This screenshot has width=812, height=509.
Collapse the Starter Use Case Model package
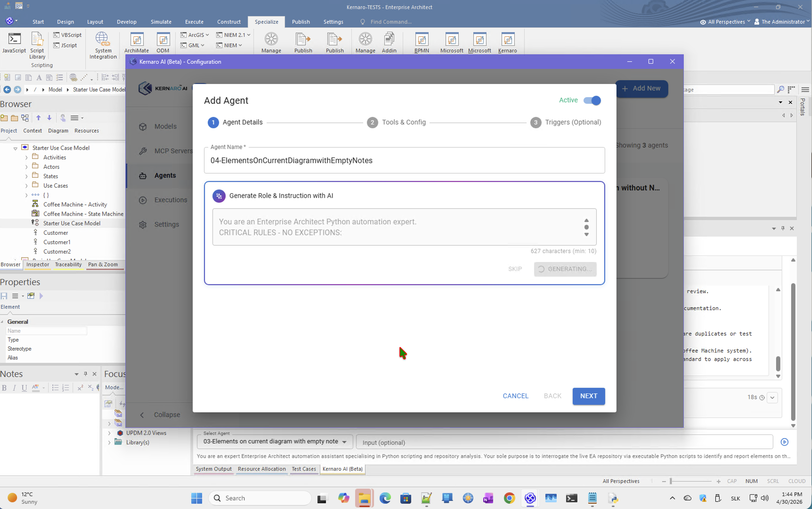point(15,148)
